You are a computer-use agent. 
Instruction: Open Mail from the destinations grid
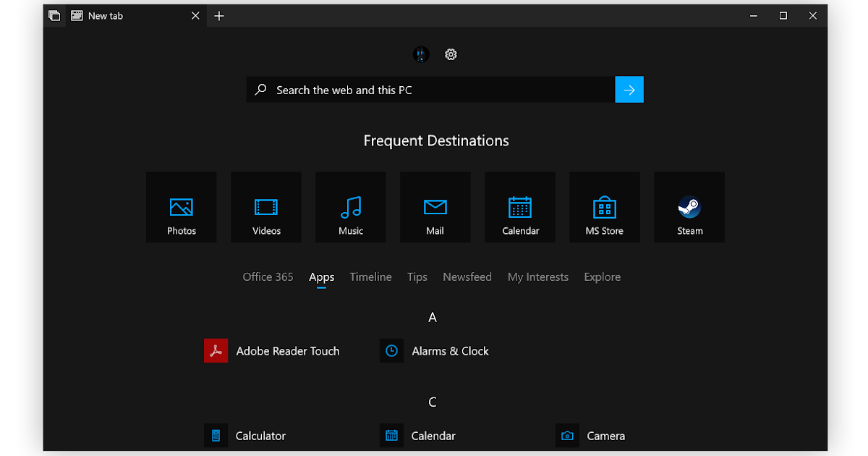tap(435, 207)
